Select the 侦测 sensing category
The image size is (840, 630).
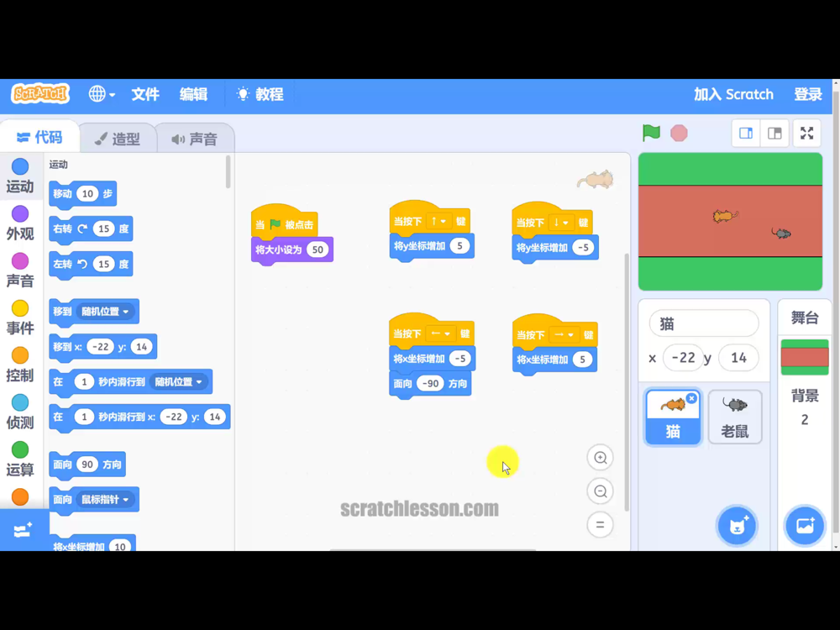click(20, 412)
